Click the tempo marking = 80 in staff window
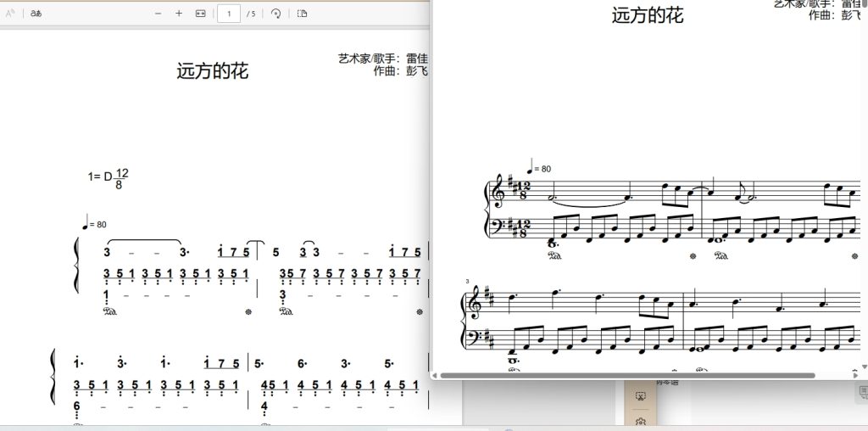The width and height of the screenshot is (868, 431). [539, 165]
